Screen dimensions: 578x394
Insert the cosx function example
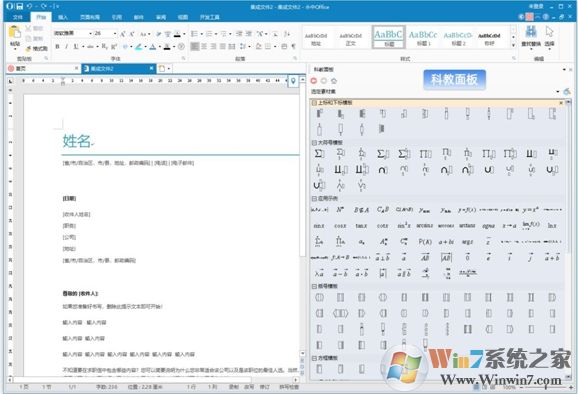[340, 226]
